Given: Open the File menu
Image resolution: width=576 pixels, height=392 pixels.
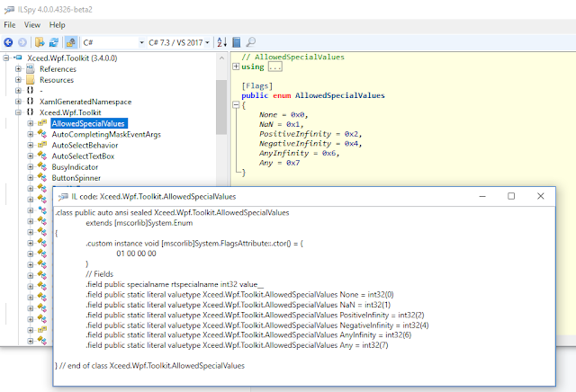Looking at the screenshot, I should tap(10, 25).
